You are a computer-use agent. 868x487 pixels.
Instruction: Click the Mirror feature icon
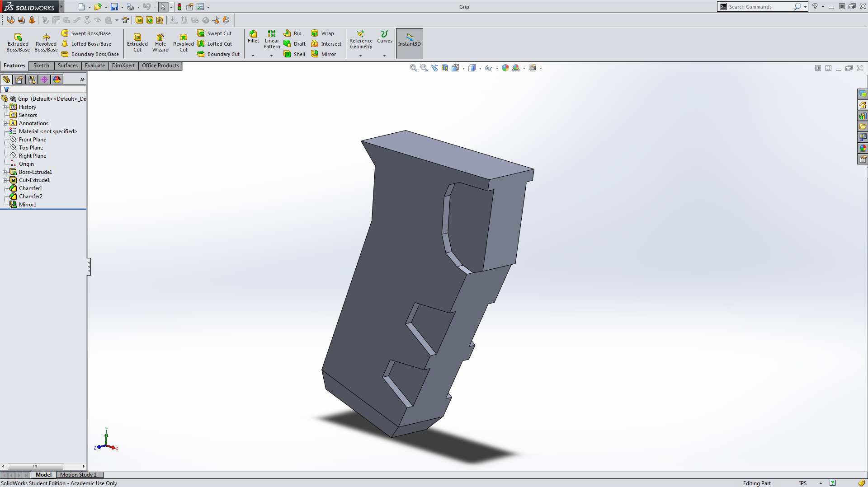(315, 54)
